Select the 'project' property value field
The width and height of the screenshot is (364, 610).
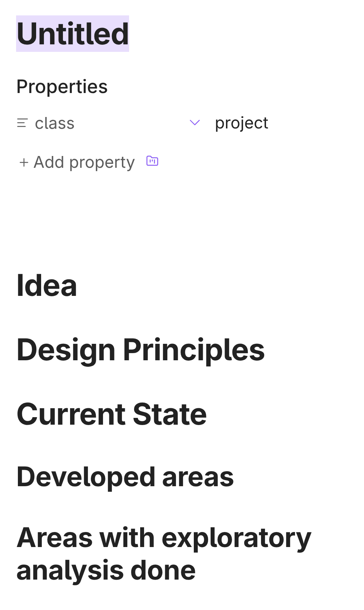click(241, 123)
